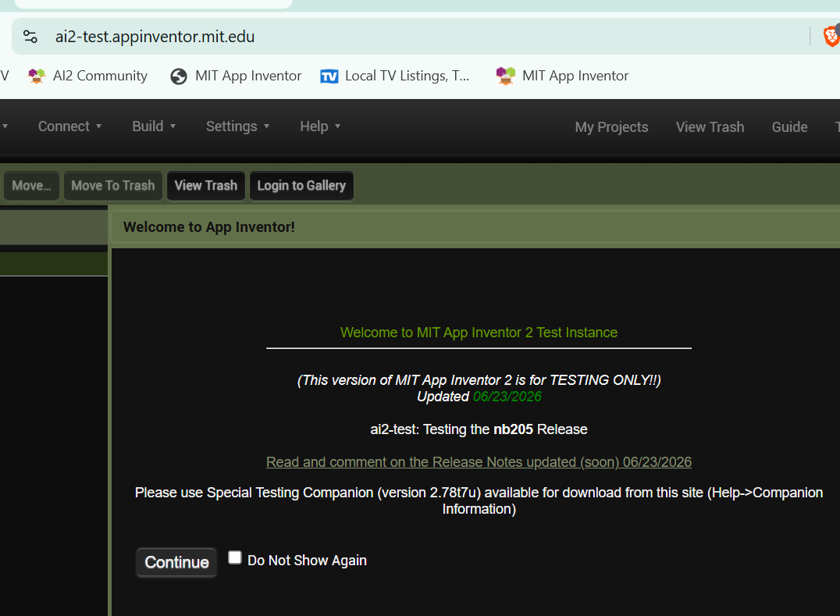Open Local TV Listings bookmark
The width and height of the screenshot is (840, 616).
[x=395, y=76]
